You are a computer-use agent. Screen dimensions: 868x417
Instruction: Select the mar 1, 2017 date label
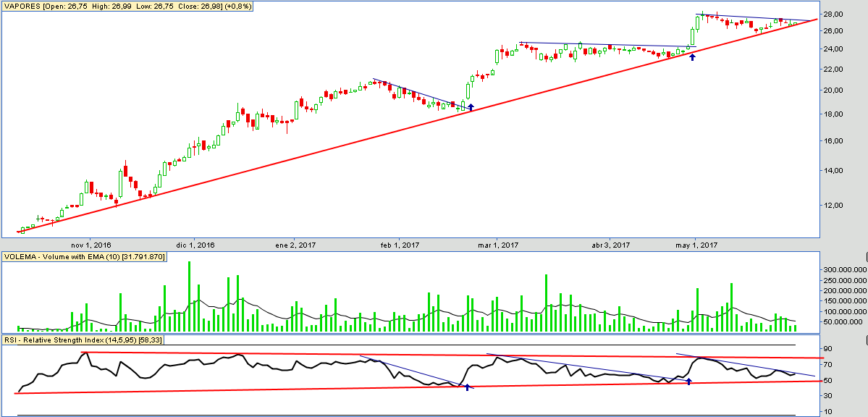[x=498, y=245]
